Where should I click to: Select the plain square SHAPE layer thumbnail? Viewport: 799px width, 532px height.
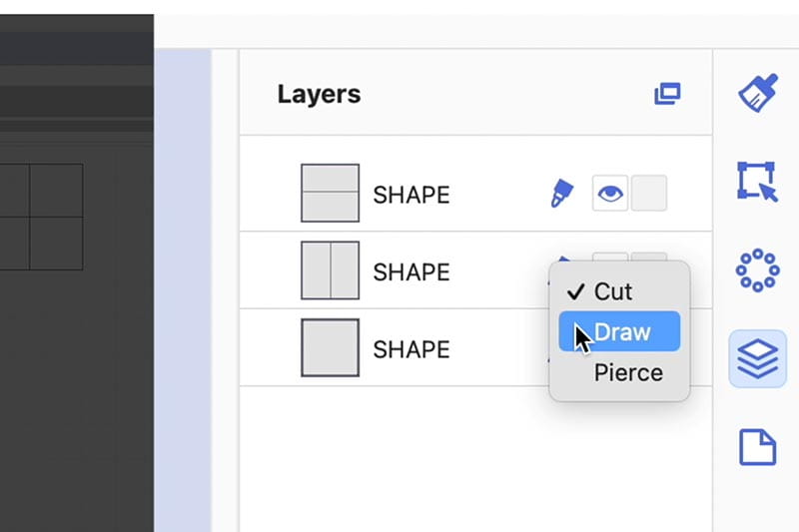[x=330, y=348]
